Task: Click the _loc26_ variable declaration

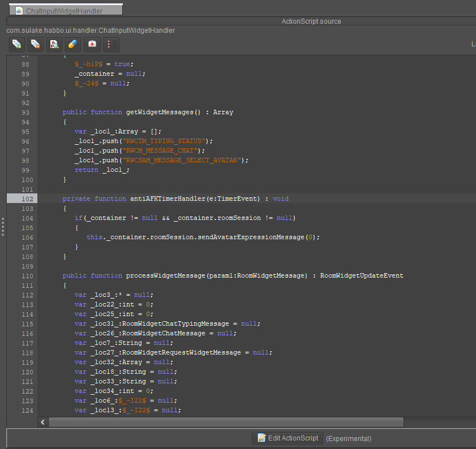Action: tap(156, 334)
